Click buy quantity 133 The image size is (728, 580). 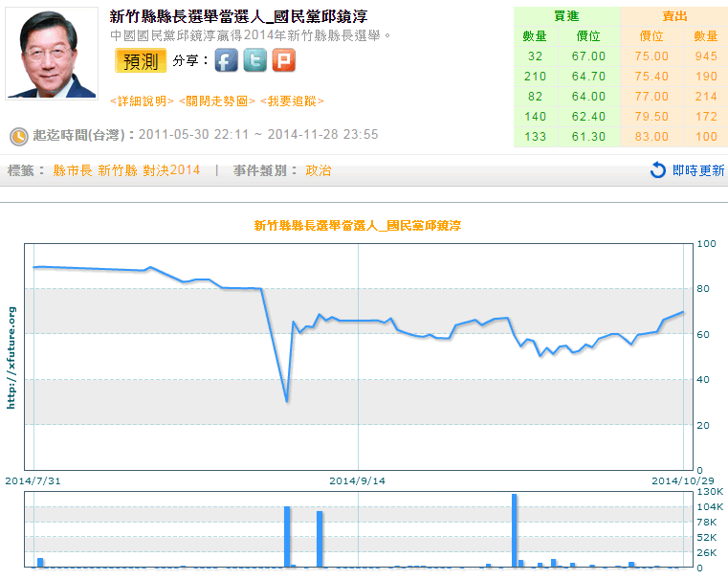[535, 137]
